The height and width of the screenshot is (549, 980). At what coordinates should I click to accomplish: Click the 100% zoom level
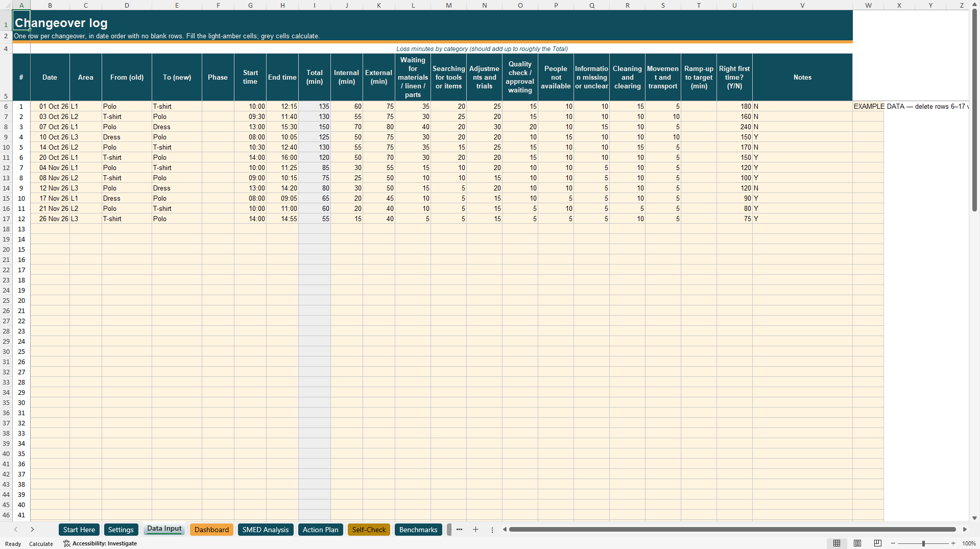(x=969, y=543)
